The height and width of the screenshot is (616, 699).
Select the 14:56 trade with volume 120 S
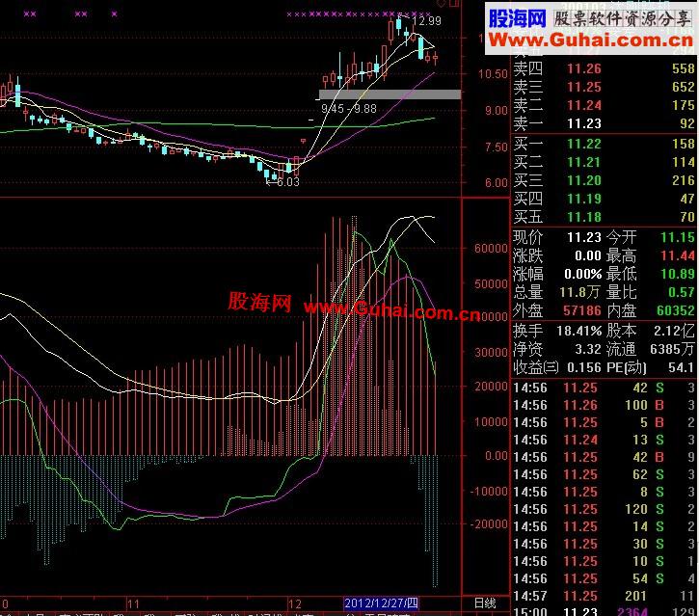pos(604,509)
